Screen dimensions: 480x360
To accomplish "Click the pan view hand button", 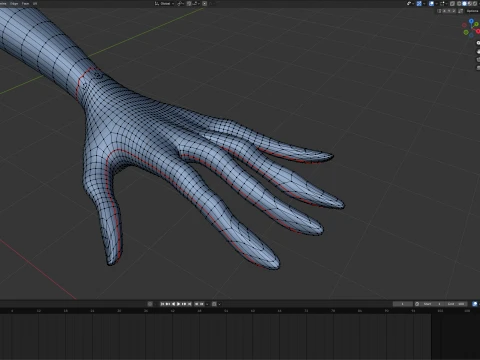I will [x=478, y=52].
